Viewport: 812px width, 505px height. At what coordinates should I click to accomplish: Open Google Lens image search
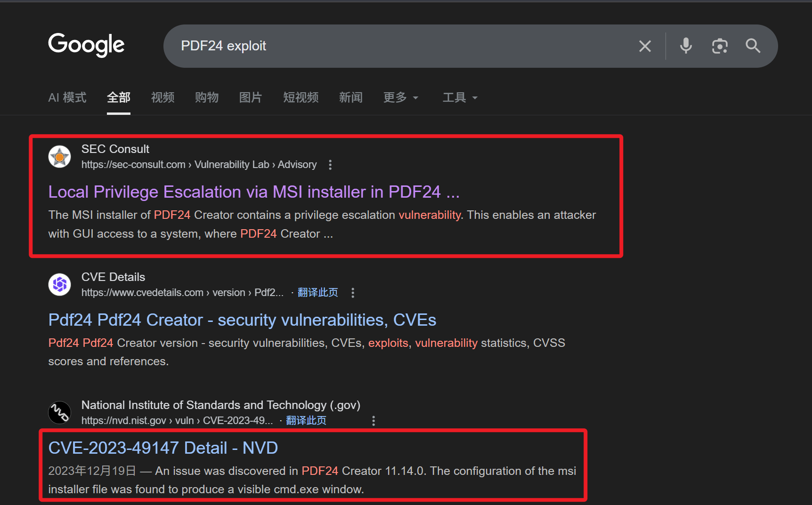(x=719, y=46)
